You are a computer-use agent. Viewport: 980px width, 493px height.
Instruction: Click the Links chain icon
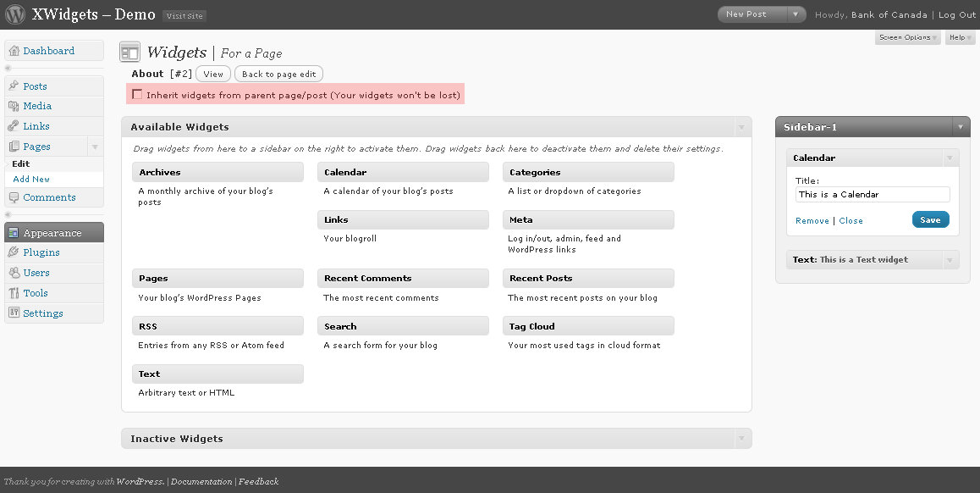pyautogui.click(x=14, y=125)
